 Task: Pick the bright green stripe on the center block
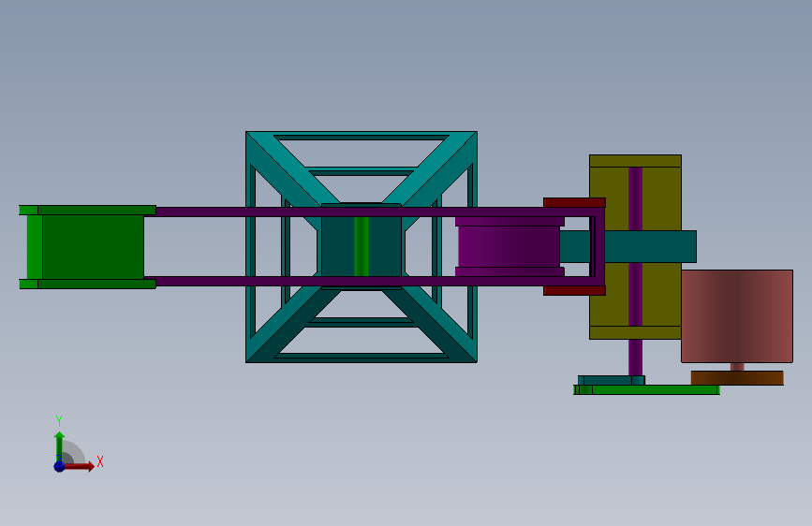[x=362, y=246]
